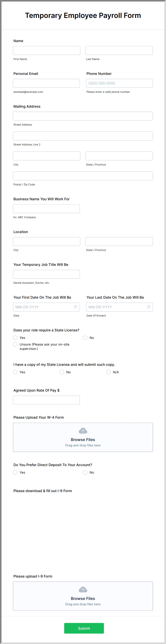Select No for having State License copy
Screen dimensions: 166x644
coord(62,372)
